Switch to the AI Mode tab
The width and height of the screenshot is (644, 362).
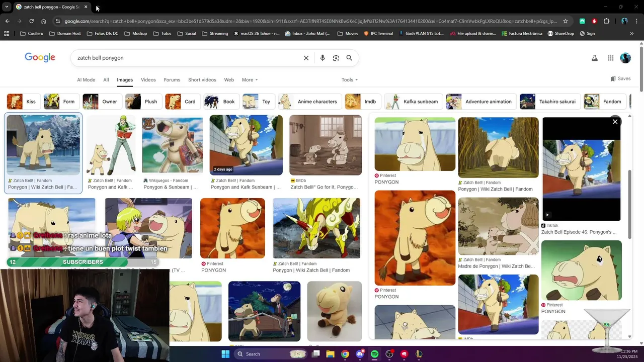(x=86, y=80)
